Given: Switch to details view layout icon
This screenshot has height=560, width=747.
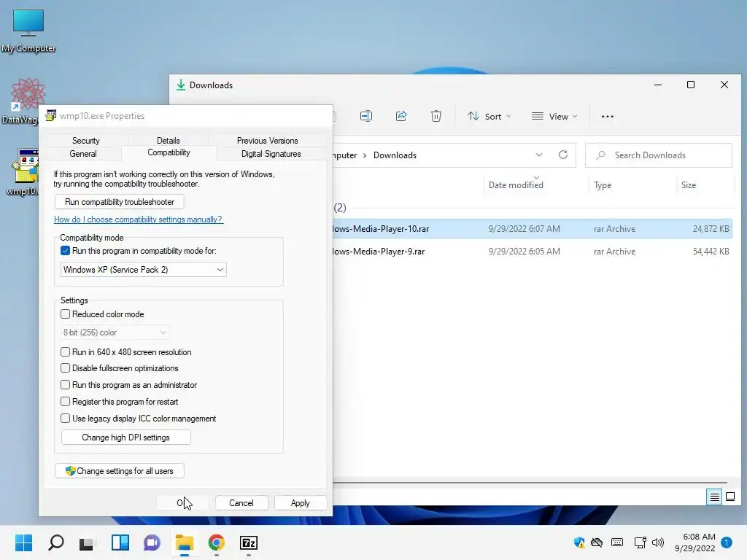Looking at the screenshot, I should 714,497.
